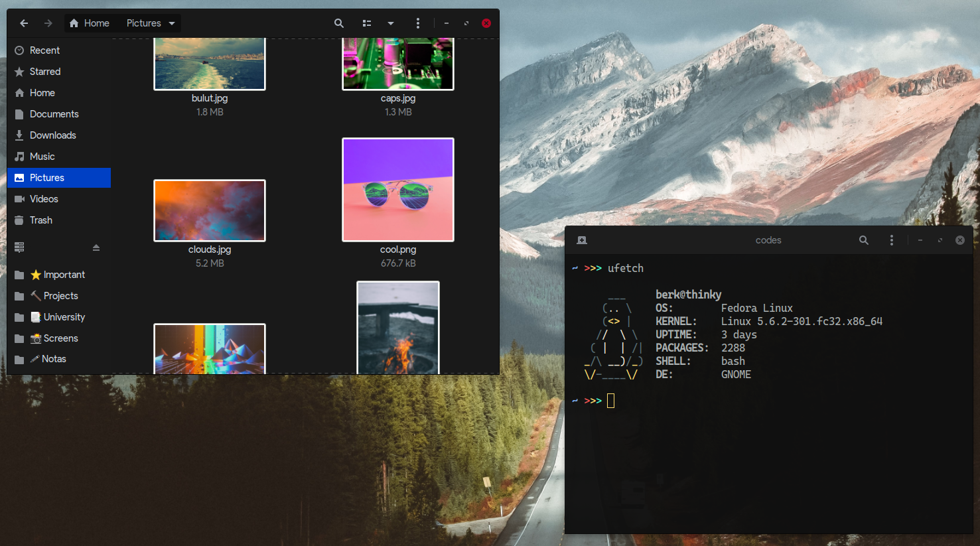Go to Home in the path bar
Image resolution: width=980 pixels, height=546 pixels.
point(90,23)
